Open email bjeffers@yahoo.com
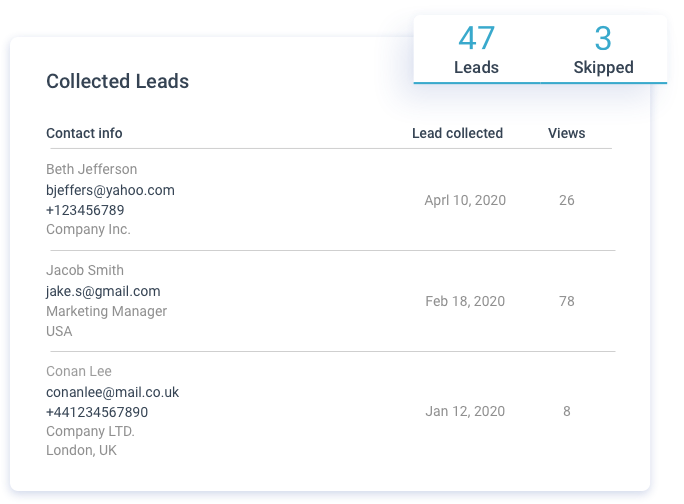The width and height of the screenshot is (684, 504). (x=110, y=190)
